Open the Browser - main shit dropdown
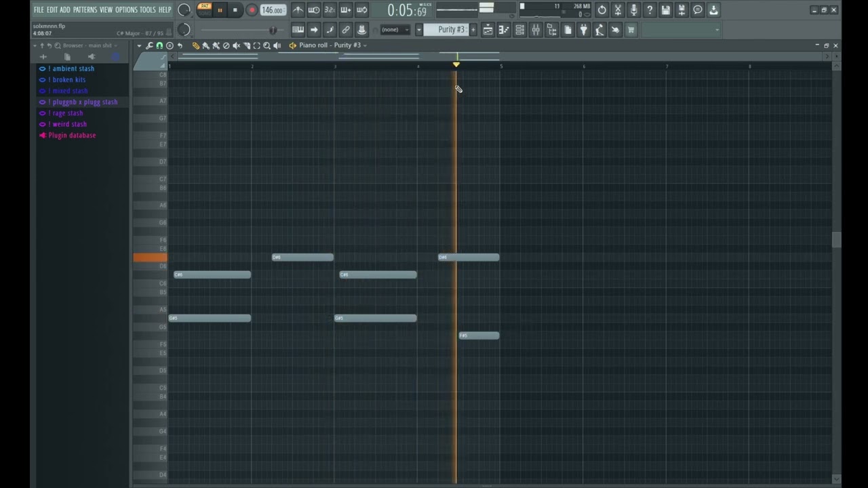868x488 pixels. [x=90, y=45]
